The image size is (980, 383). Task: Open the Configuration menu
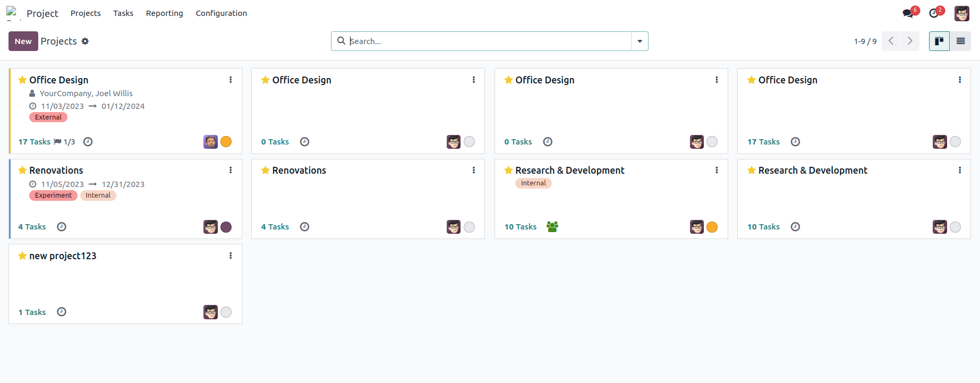click(x=221, y=13)
